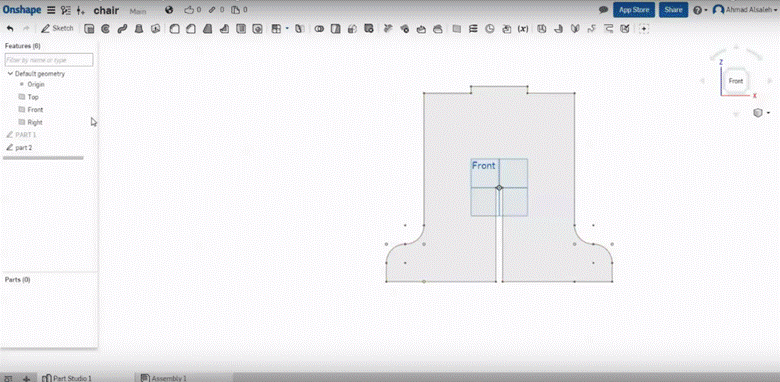Screen dimensions: 780x382
Task: Click the rollback bar under part 2
Action: point(43,158)
